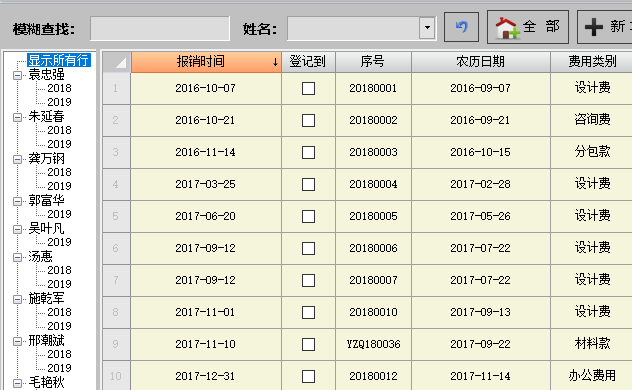This screenshot has height=390, width=632.
Task: Click inside the 姓名 combo box field
Action: tap(353, 28)
